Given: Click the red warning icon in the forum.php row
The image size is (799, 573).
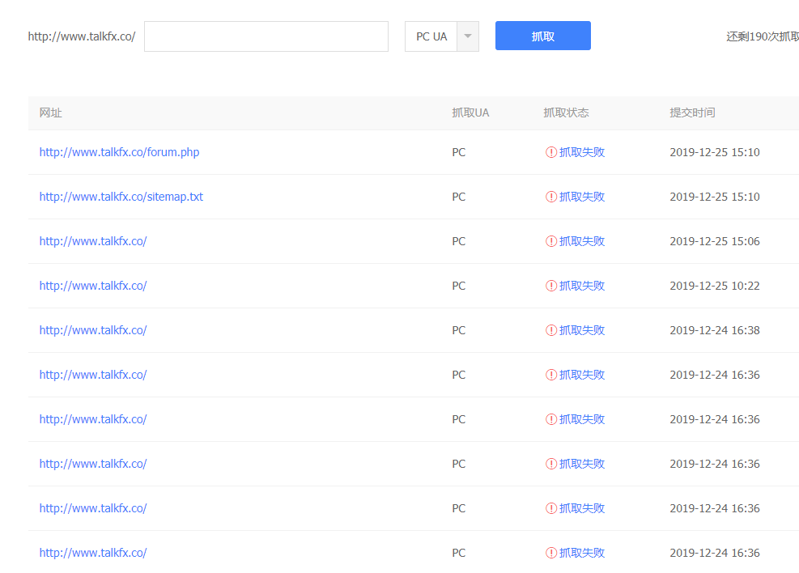Looking at the screenshot, I should [551, 152].
